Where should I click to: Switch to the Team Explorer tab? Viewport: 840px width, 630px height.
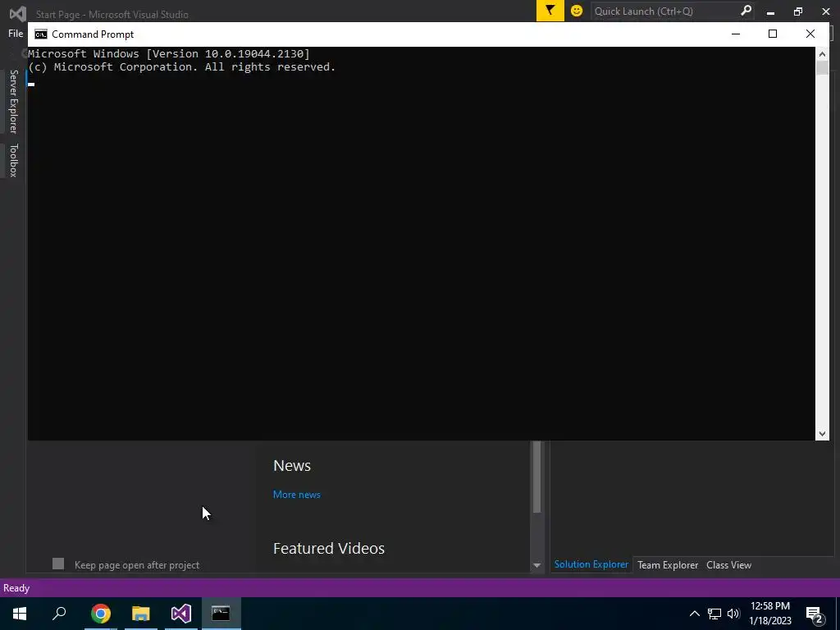(x=668, y=564)
